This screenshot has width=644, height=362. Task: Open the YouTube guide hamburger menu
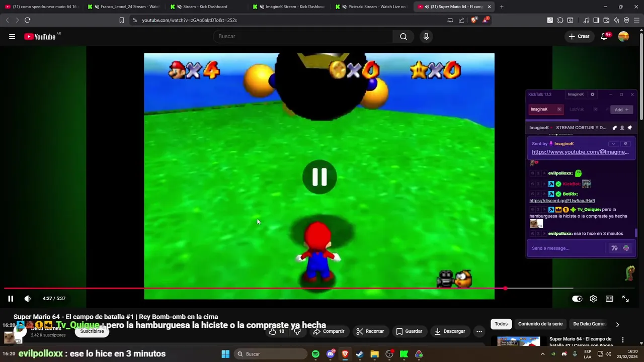point(12,36)
